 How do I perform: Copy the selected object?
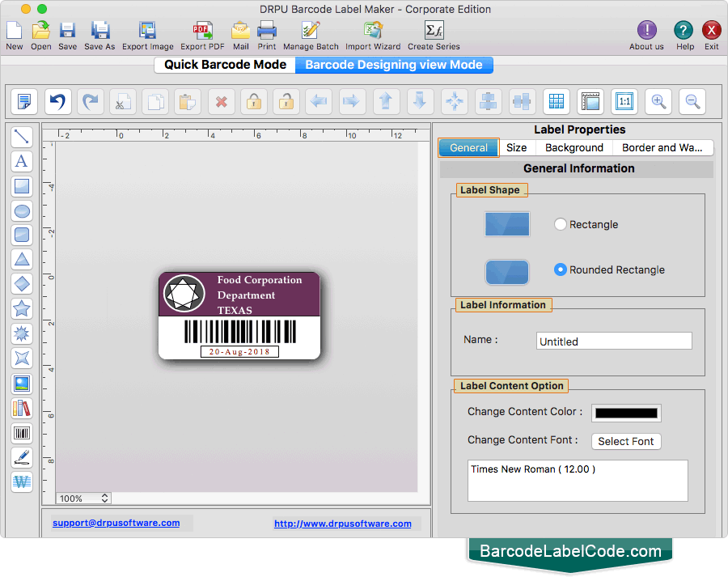click(x=155, y=101)
